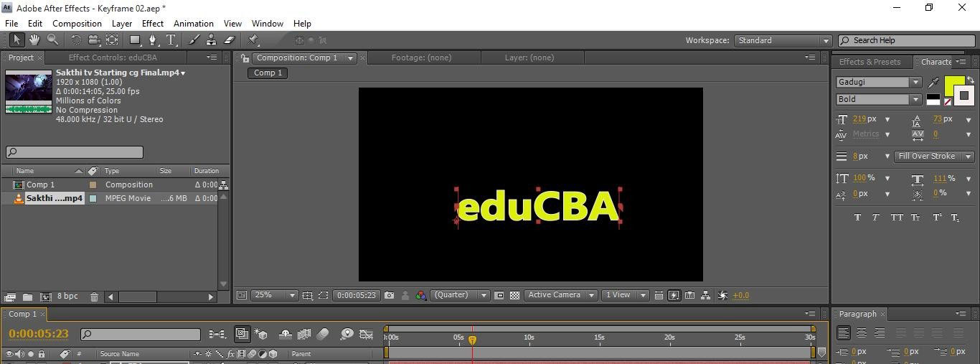Open the Effect menu
The image size is (980, 364).
tap(153, 24)
